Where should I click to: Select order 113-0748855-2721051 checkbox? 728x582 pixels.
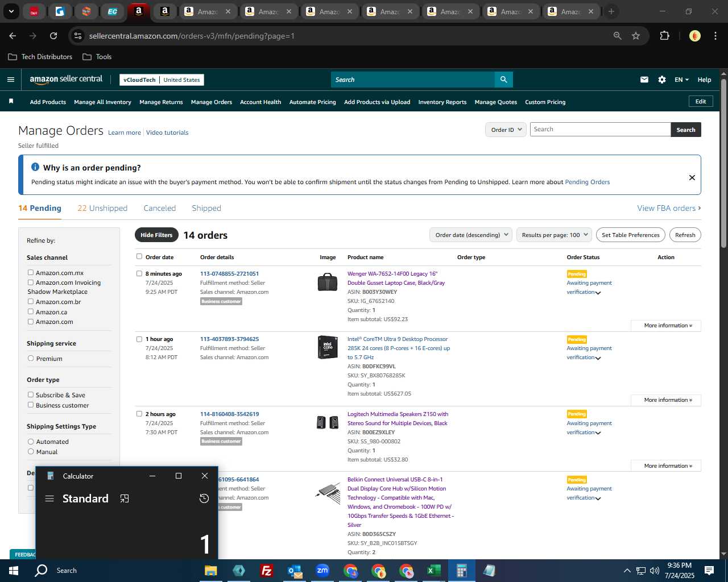[x=139, y=273]
